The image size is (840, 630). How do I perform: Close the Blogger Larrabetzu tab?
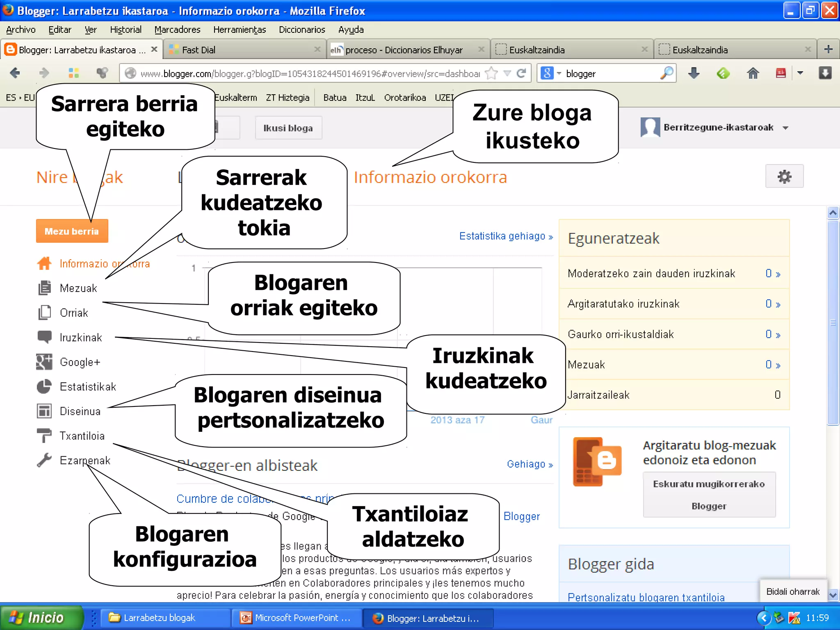coord(154,49)
